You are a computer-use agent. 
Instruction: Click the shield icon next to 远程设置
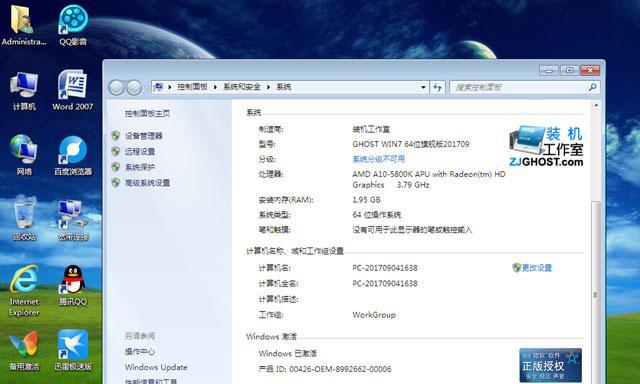116,151
